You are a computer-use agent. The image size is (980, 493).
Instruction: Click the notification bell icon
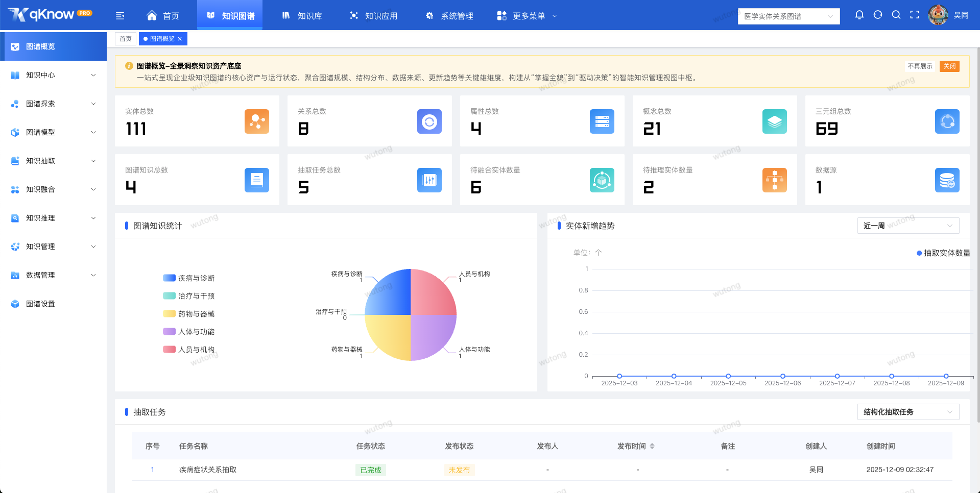(859, 15)
